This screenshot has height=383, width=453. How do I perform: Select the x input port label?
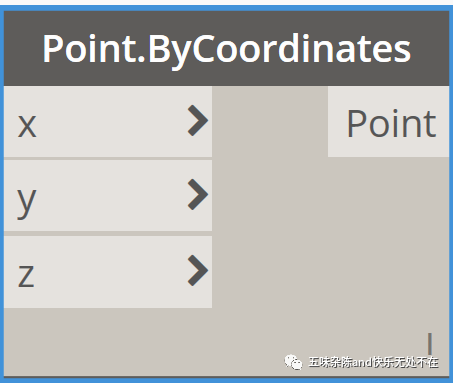(x=27, y=126)
